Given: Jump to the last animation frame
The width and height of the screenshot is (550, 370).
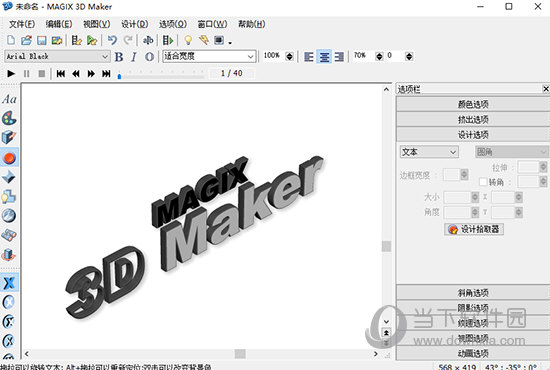Looking at the screenshot, I should (x=106, y=74).
